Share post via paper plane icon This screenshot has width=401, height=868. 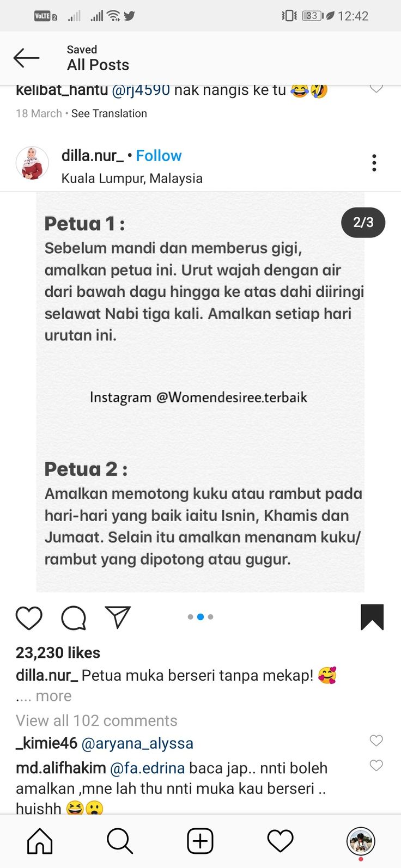[118, 617]
